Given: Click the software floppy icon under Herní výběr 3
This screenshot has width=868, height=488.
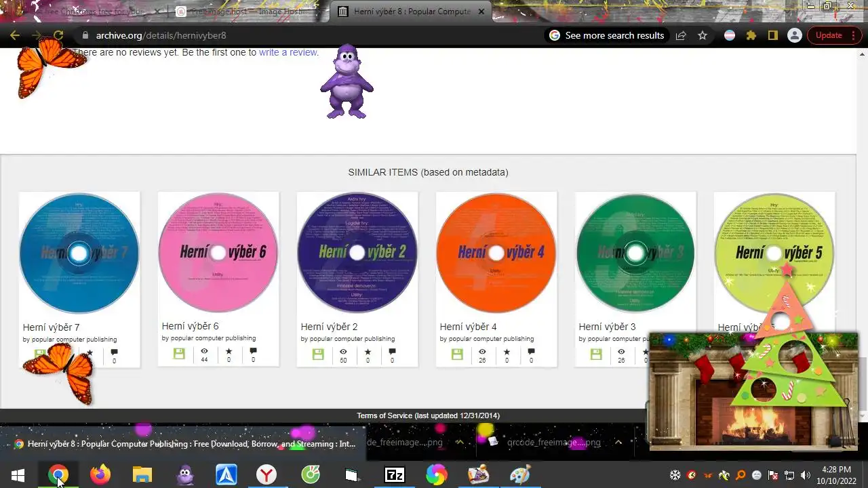Looking at the screenshot, I should (596, 354).
